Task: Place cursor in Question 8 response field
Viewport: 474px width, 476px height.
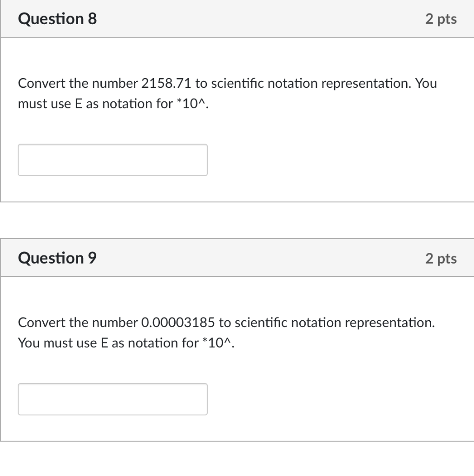Action: (x=112, y=160)
